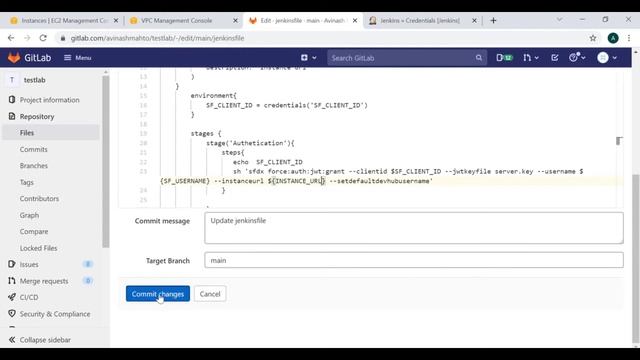640x360 pixels.
Task: Click the sidebar scrollbar
Action: [x=106, y=161]
